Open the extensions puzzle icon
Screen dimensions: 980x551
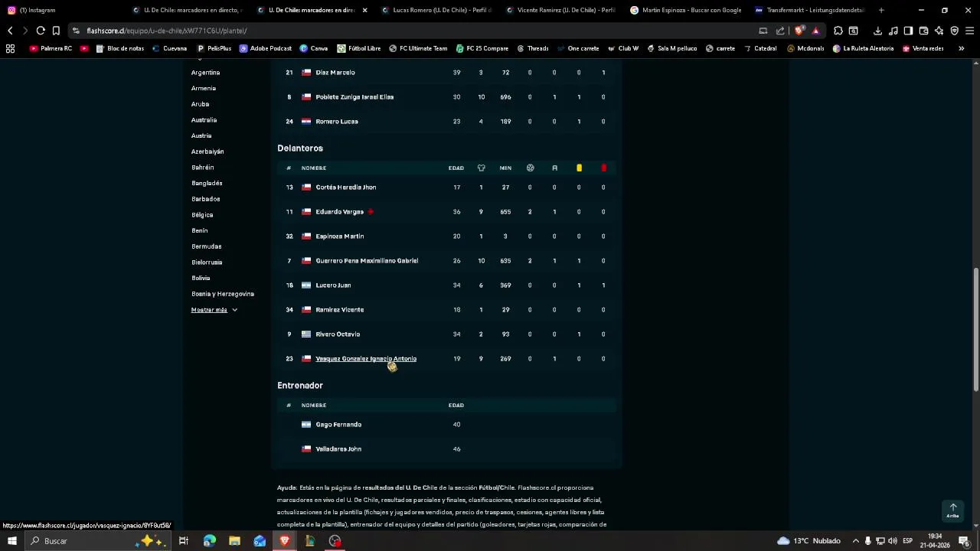click(838, 31)
